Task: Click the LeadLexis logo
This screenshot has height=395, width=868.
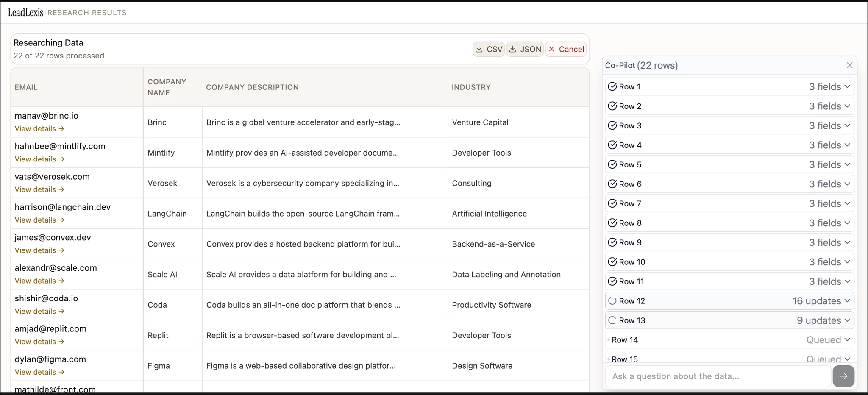Action: pyautogui.click(x=25, y=12)
